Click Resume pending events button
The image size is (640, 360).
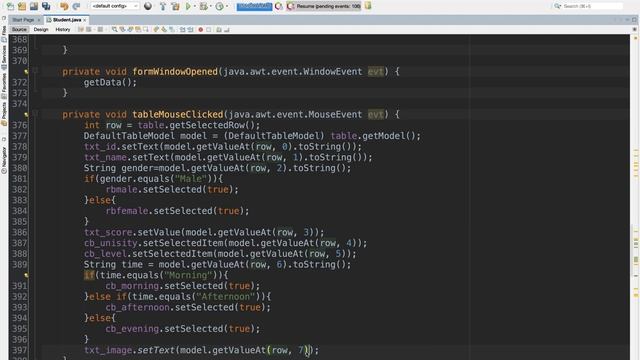pos(324,6)
